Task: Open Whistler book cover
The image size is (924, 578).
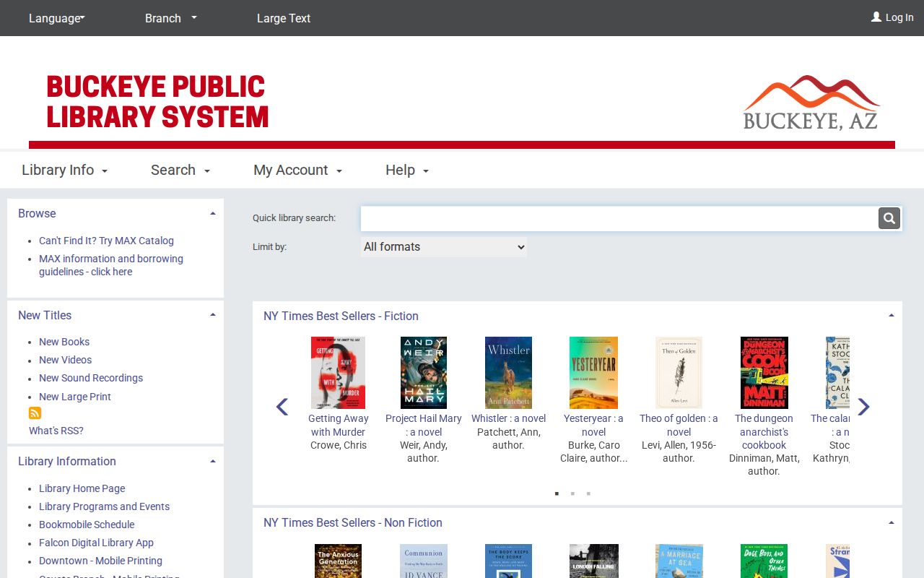Action: pos(508,373)
